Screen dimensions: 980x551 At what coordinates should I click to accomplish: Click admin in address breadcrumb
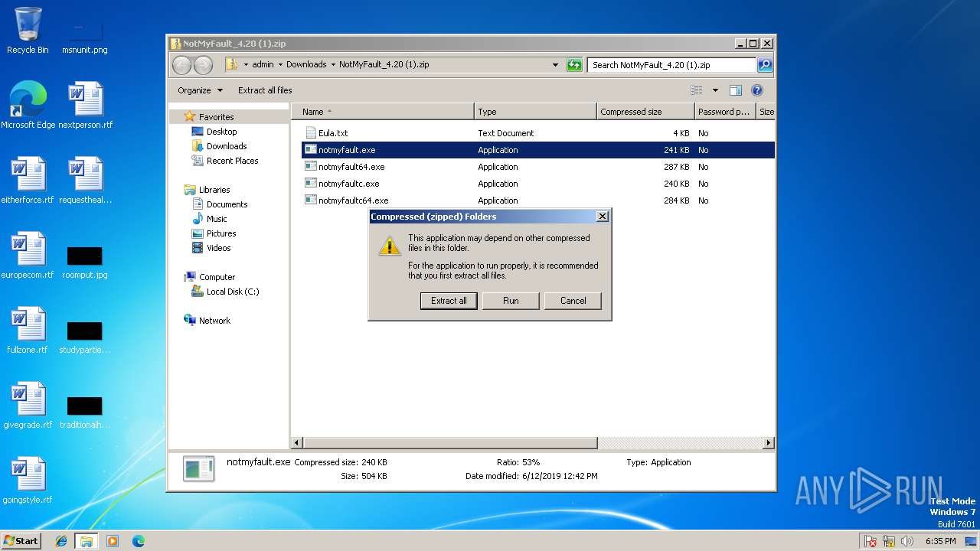(x=263, y=64)
